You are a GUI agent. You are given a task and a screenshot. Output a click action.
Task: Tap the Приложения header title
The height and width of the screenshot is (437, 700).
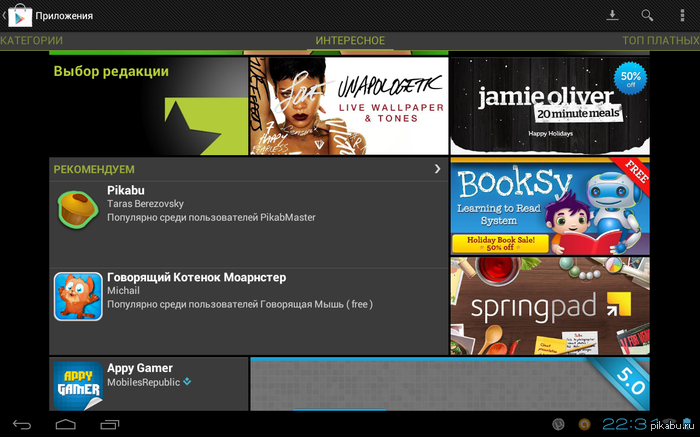64,16
